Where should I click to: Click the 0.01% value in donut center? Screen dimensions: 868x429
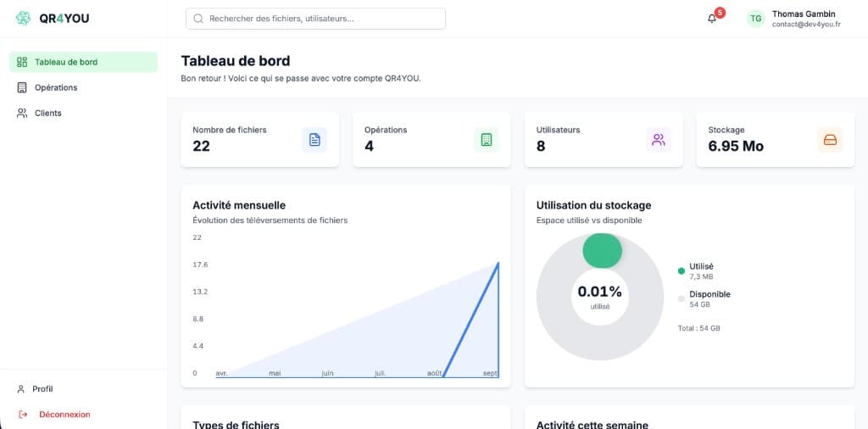[599, 291]
